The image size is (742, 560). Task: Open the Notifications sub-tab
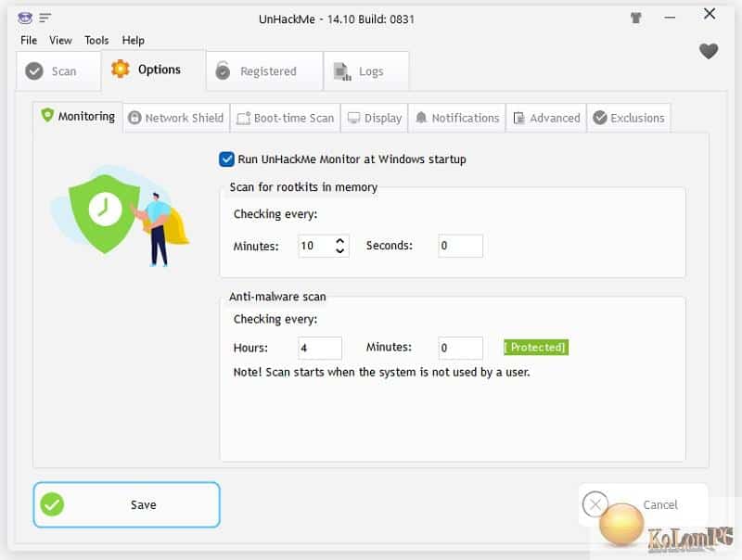click(457, 118)
